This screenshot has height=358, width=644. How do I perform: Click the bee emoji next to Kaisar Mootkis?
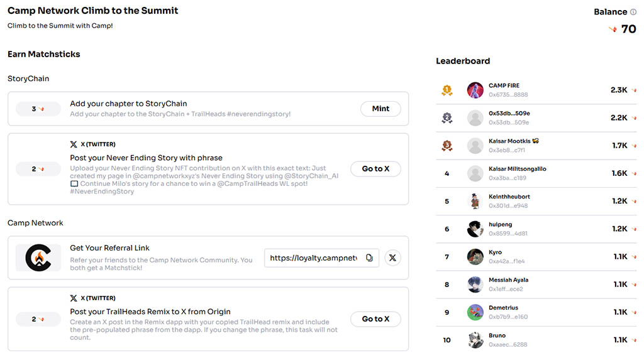536,141
